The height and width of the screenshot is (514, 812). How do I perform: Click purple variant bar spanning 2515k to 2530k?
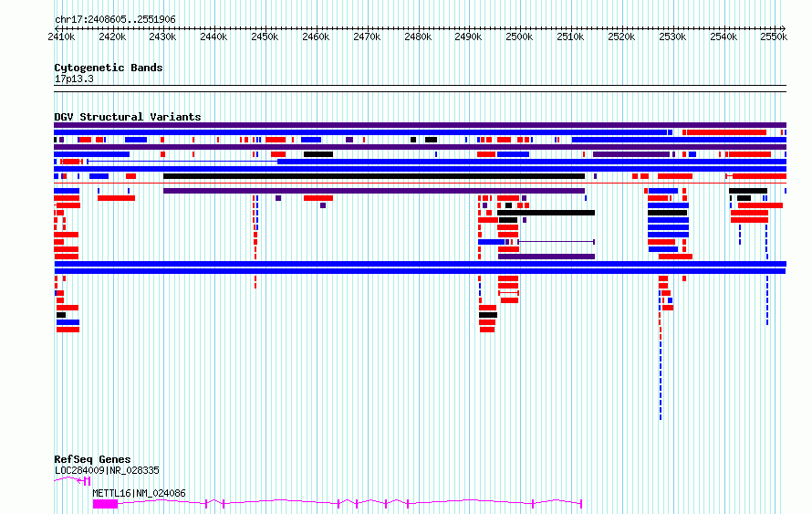(x=631, y=154)
